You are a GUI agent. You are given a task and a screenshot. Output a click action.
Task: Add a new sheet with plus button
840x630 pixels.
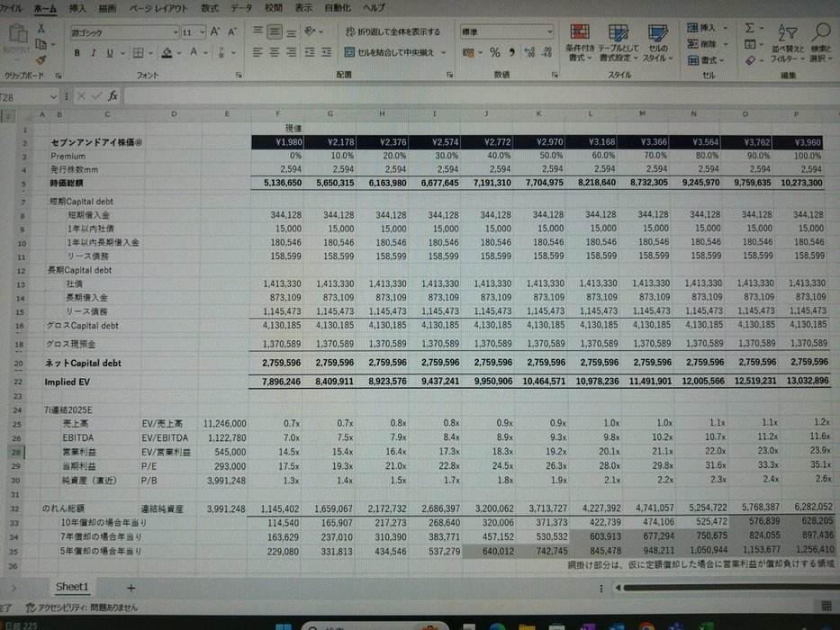[x=131, y=589]
